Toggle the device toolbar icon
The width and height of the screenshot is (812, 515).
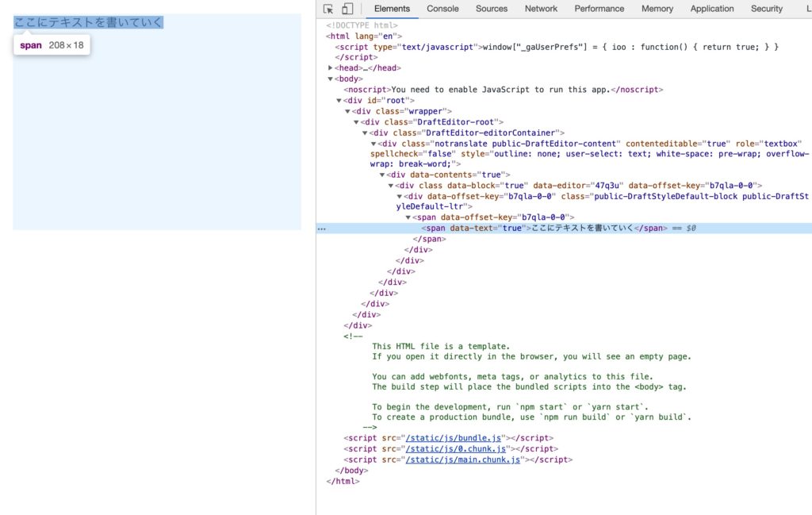point(347,9)
